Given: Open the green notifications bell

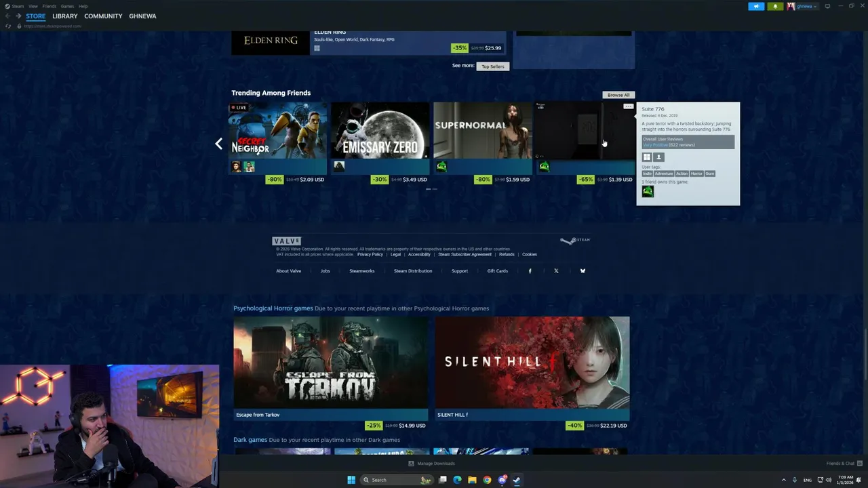Looking at the screenshot, I should (775, 6).
